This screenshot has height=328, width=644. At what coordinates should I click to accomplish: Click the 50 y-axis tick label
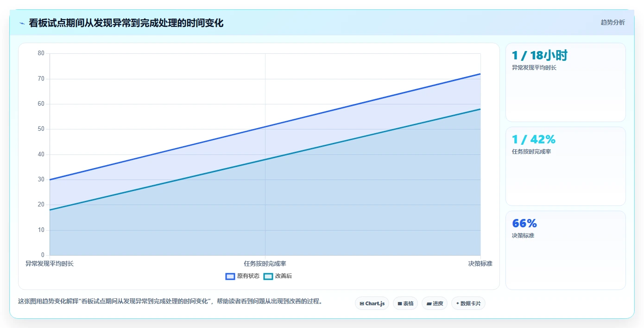(41, 129)
